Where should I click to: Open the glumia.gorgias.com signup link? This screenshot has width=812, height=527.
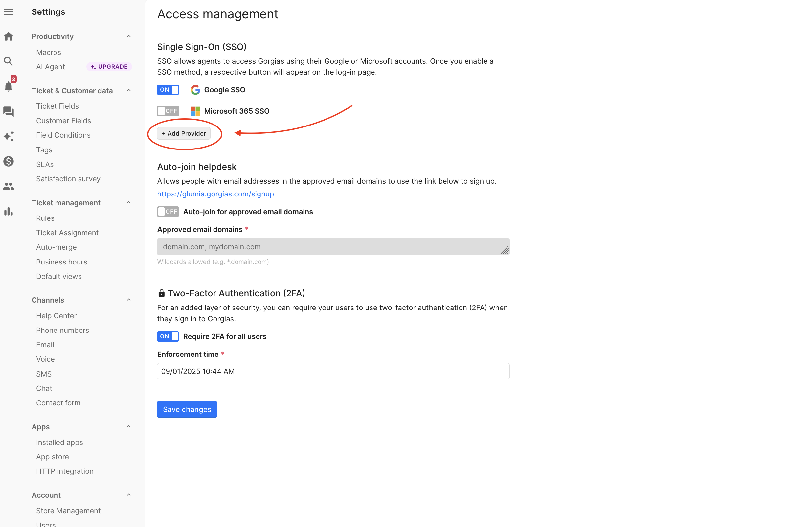[x=215, y=194]
